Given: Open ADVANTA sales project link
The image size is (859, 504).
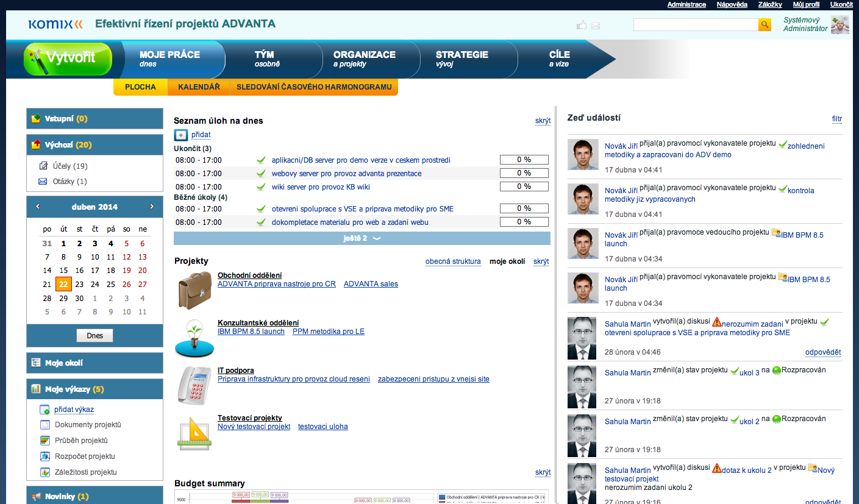Looking at the screenshot, I should (x=371, y=284).
